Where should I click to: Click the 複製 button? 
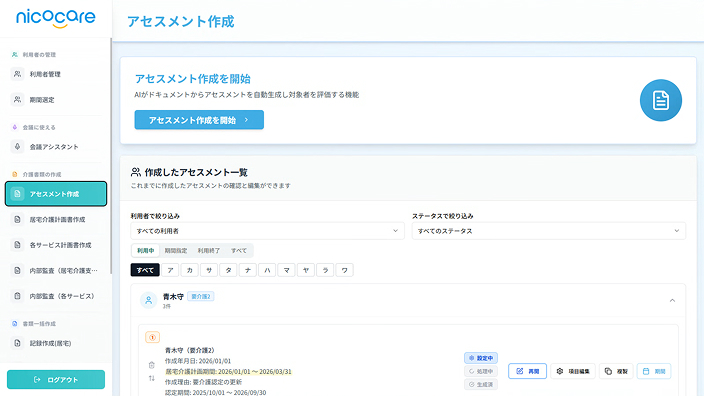coord(616,371)
